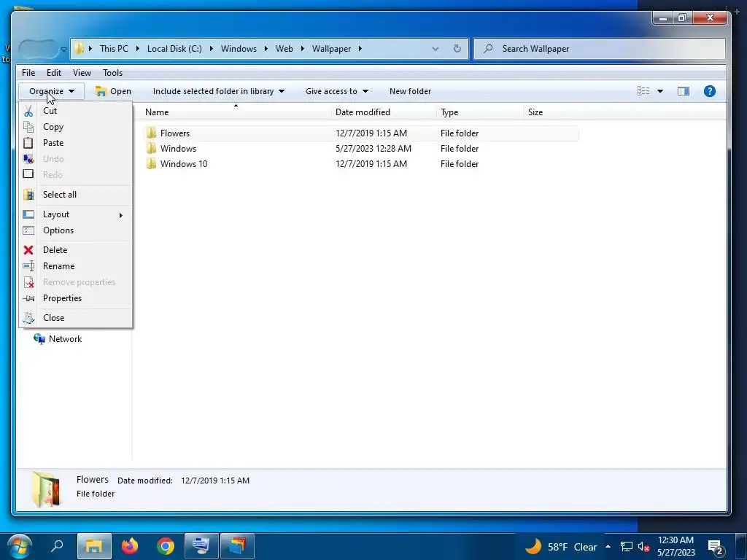Toggle the preview pane icon

683,91
